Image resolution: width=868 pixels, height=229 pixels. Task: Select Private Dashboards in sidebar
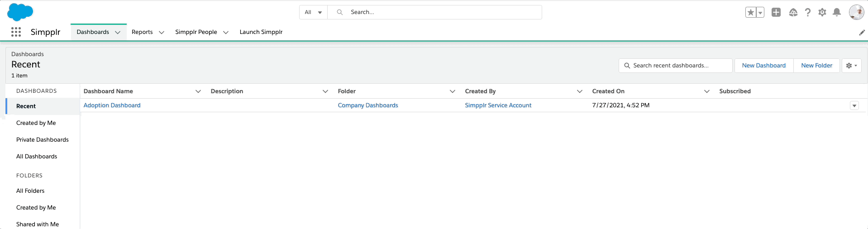tap(43, 140)
